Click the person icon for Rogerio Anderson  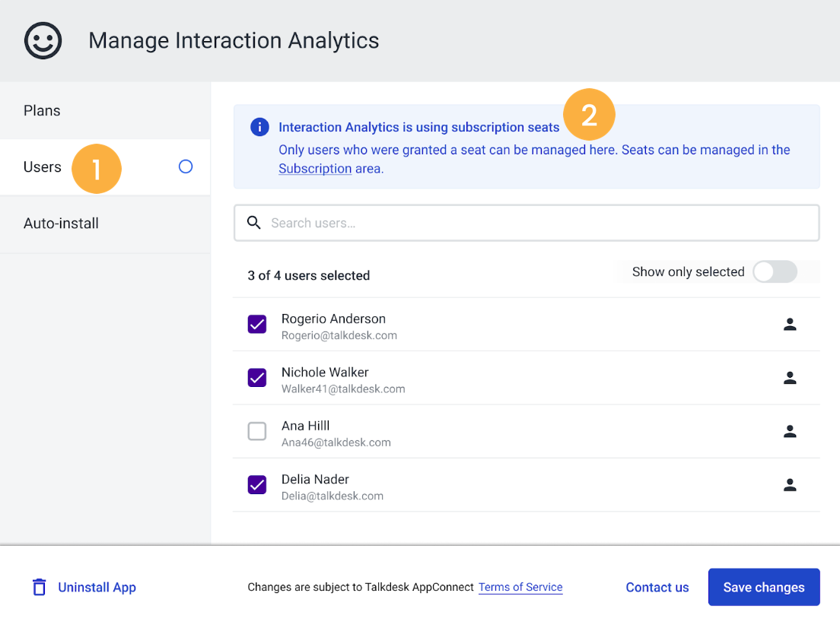pyautogui.click(x=790, y=325)
